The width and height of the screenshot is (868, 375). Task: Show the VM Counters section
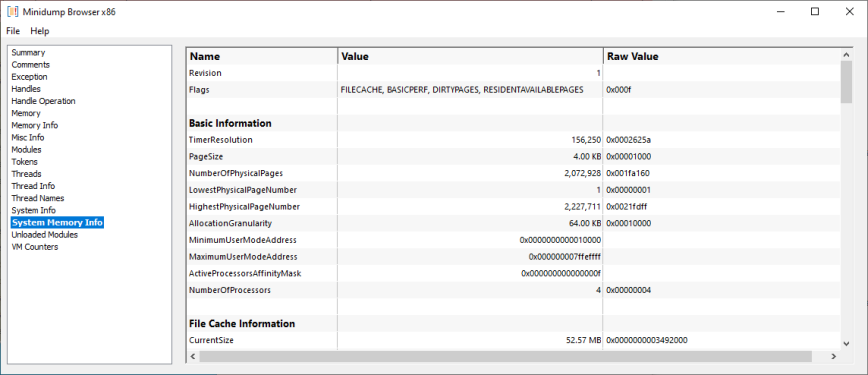tap(34, 247)
